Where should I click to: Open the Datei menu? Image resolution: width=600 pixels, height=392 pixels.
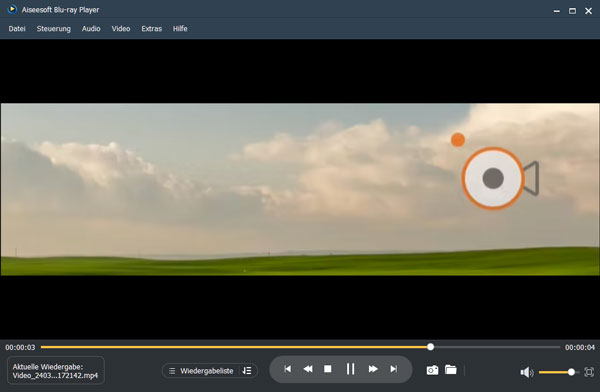(17, 29)
